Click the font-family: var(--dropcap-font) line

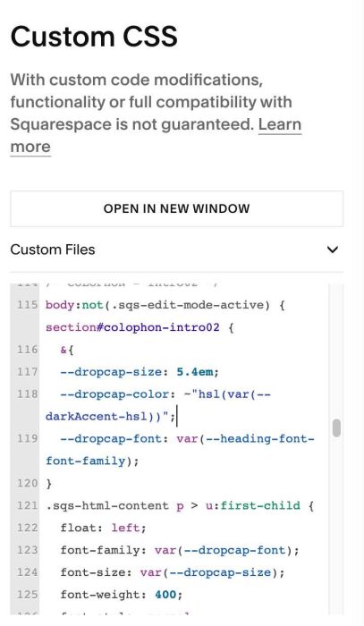coord(180,550)
